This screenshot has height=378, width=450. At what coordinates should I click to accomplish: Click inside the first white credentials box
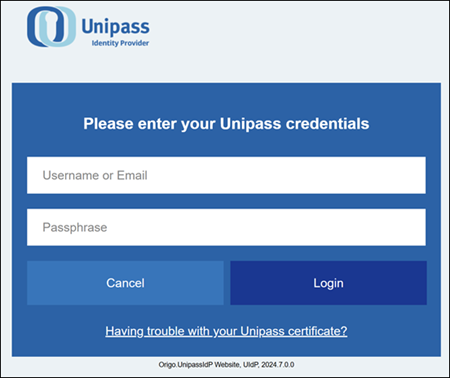(226, 175)
